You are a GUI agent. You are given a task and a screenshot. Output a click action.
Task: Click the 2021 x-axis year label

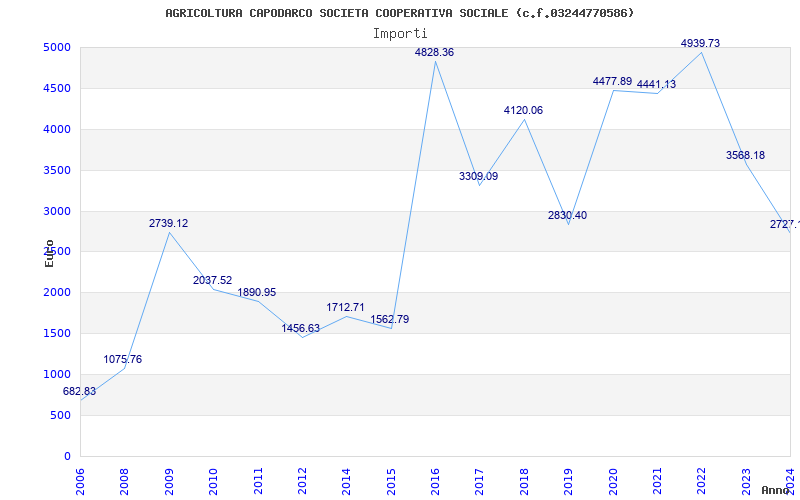pos(657,481)
